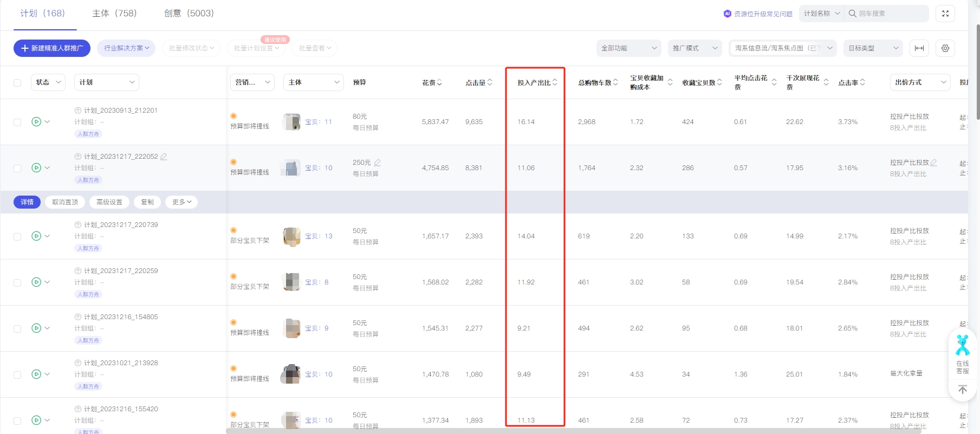The image size is (980, 434).
Task: Click the 取消置顶 button
Action: point(65,202)
